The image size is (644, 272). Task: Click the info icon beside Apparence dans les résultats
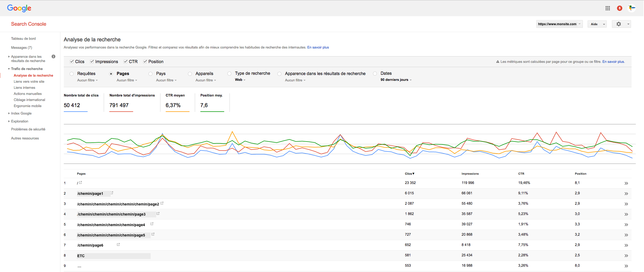[x=53, y=56]
